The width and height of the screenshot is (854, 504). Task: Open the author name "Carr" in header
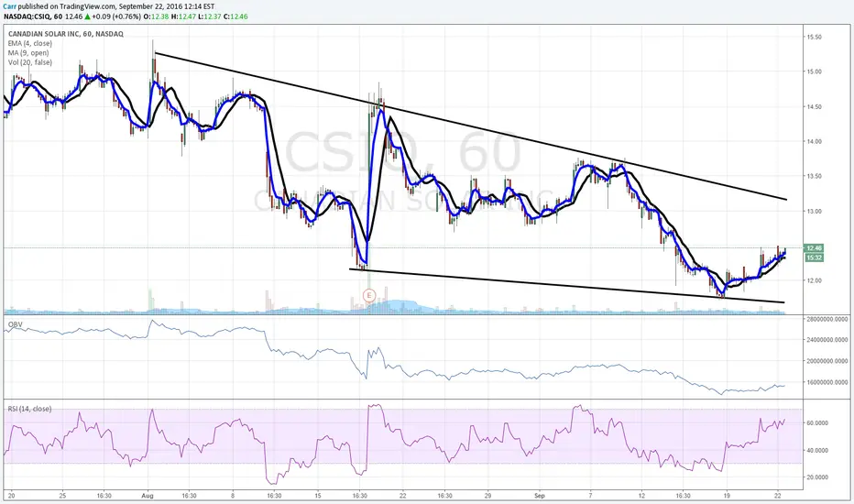click(10, 6)
